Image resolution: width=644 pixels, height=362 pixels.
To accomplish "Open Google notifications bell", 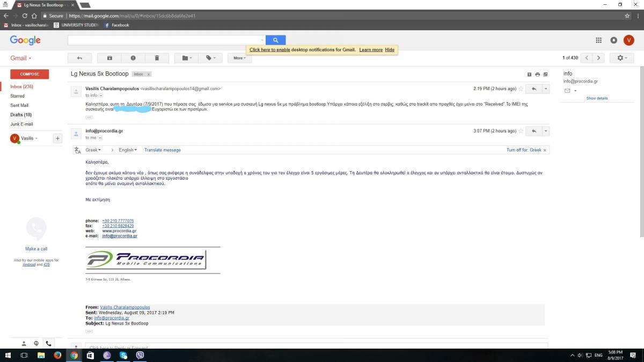I will (614, 40).
